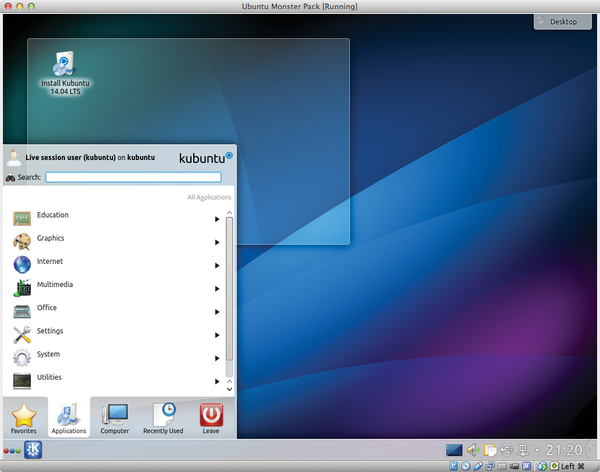
Task: Click the Office typewriter icon
Action: [x=22, y=311]
